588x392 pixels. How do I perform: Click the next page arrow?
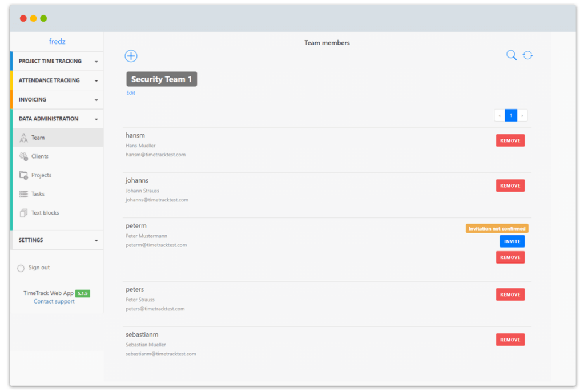coord(522,115)
